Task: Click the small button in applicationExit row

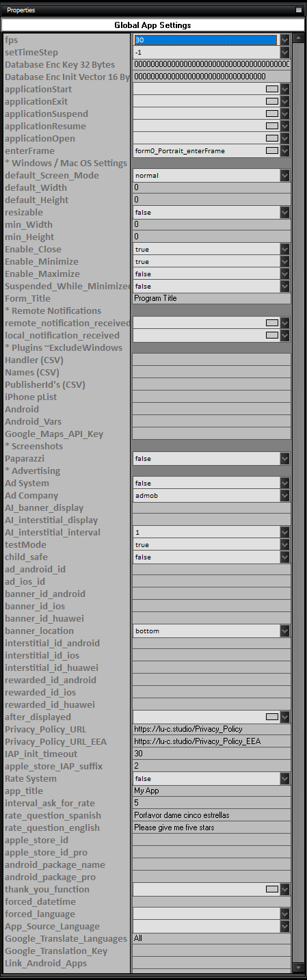Action: click(272, 102)
